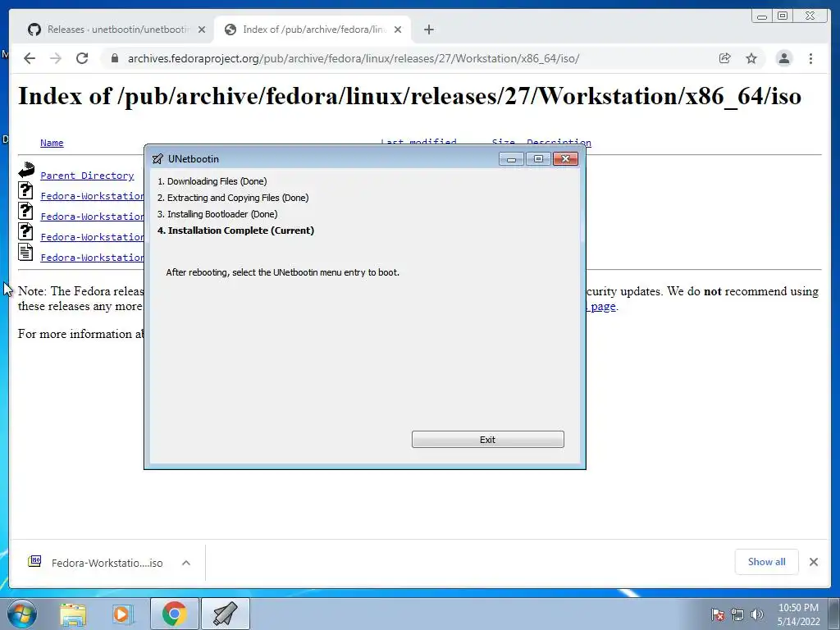Click unknown-file icon of second Fedora entry
840x630 pixels.
[x=25, y=211]
